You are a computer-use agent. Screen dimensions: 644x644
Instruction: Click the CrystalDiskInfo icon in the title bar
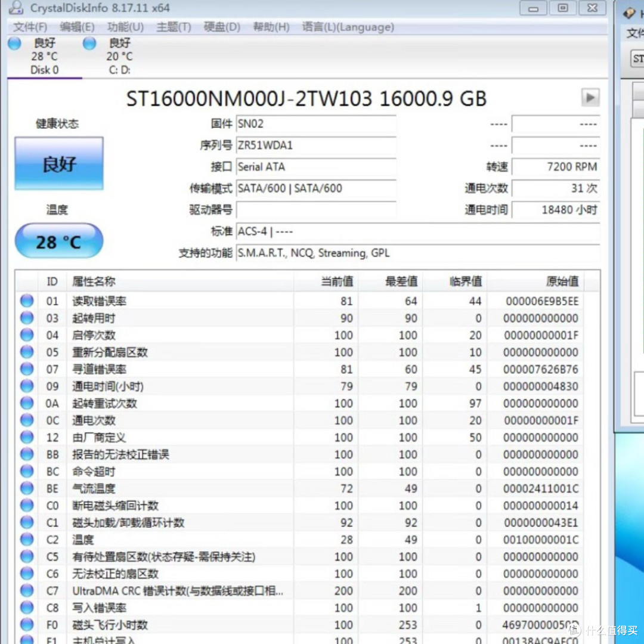pyautogui.click(x=15, y=8)
